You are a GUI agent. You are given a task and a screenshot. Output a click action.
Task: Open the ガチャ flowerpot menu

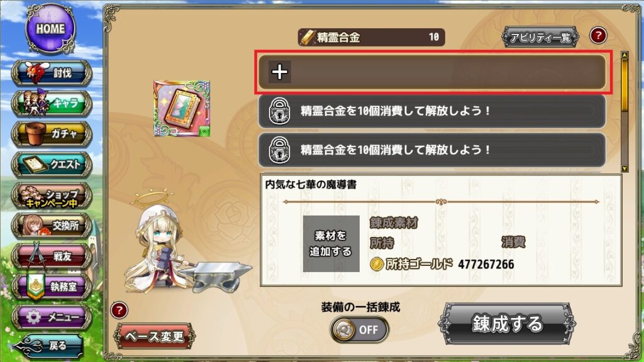pyautogui.click(x=52, y=134)
